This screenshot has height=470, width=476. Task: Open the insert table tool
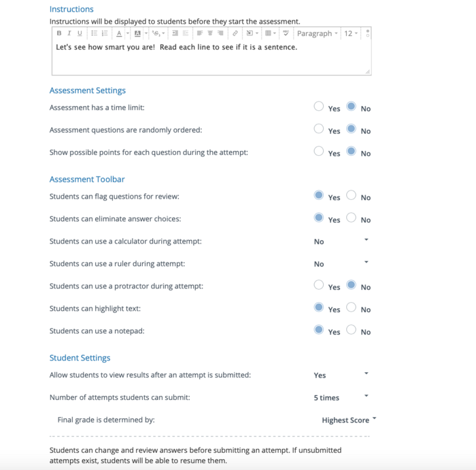pyautogui.click(x=269, y=33)
